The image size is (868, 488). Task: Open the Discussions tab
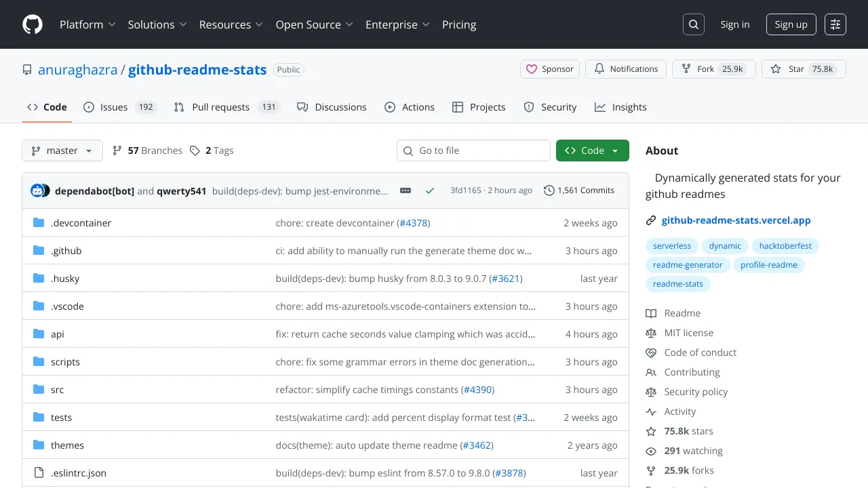[332, 107]
